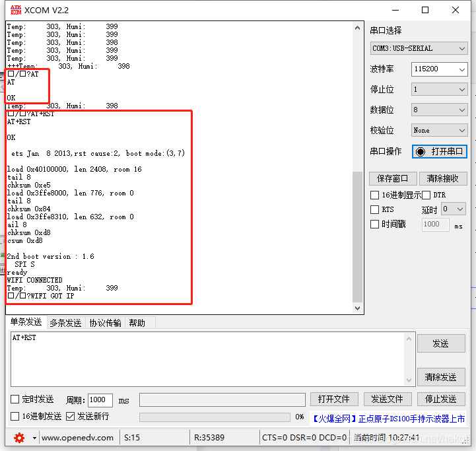Click the 停止发送 stop sending button
The image size is (476, 451).
point(441,399)
